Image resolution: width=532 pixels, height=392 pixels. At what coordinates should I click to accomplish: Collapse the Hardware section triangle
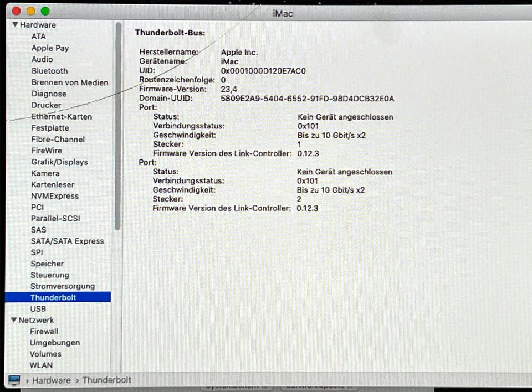pos(15,24)
